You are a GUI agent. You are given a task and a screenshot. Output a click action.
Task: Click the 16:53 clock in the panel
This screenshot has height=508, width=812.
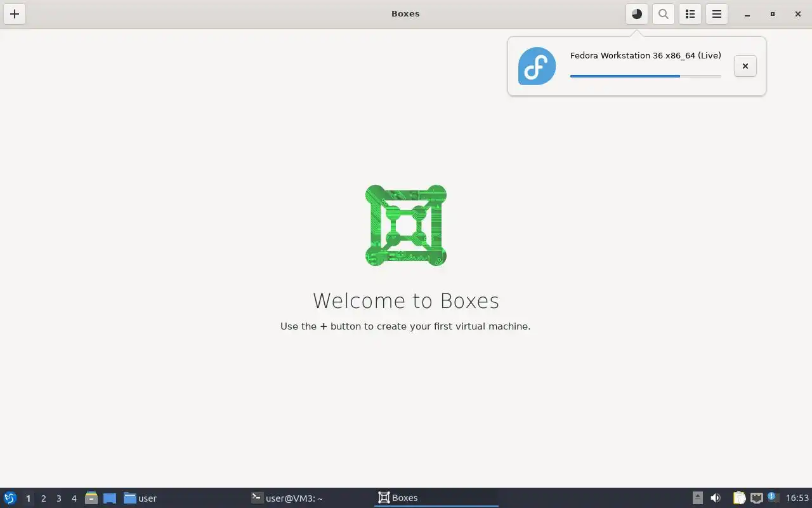[797, 498]
